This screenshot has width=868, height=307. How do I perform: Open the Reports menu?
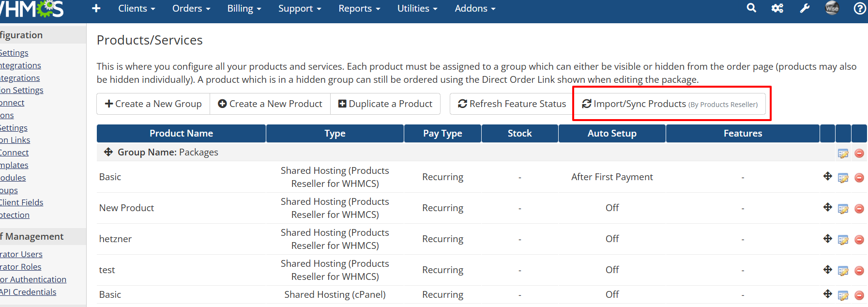[359, 8]
